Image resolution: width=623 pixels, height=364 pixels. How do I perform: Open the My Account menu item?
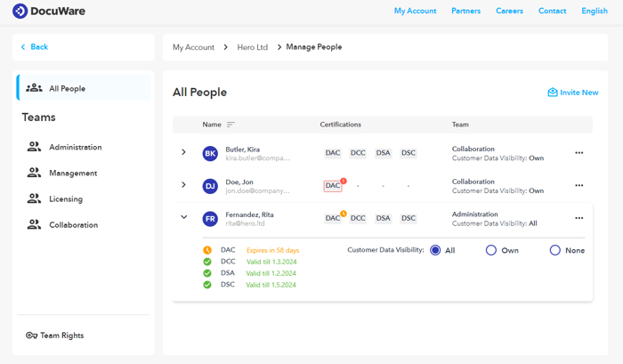pos(415,11)
